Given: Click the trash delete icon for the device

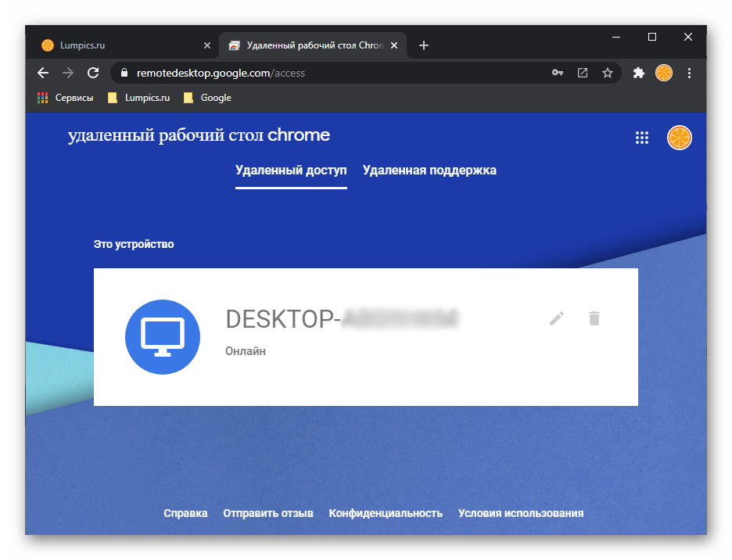Looking at the screenshot, I should click(x=594, y=318).
